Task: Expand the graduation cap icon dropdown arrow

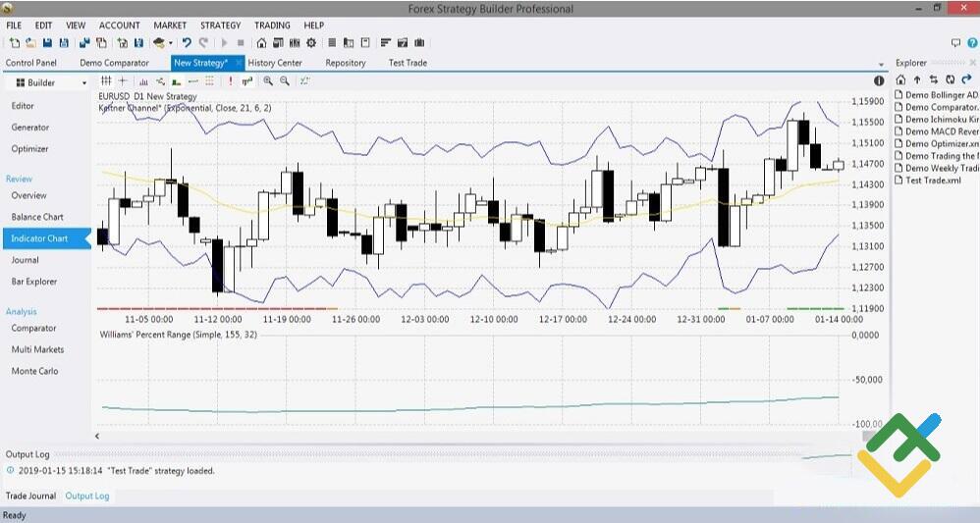Action: click(170, 44)
